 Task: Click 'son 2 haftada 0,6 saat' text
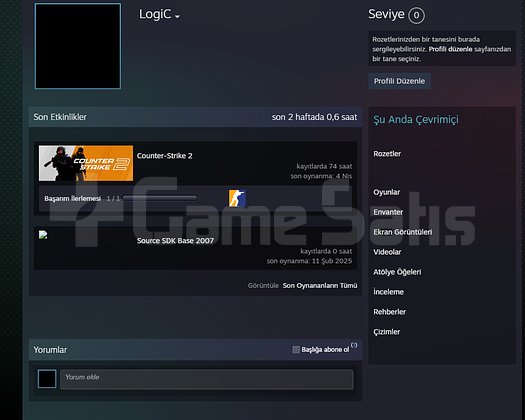pyautogui.click(x=314, y=117)
